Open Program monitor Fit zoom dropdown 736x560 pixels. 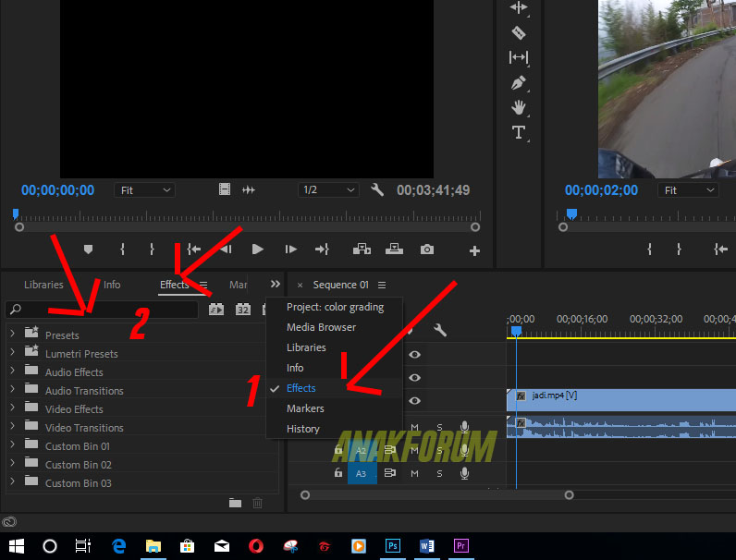[688, 190]
